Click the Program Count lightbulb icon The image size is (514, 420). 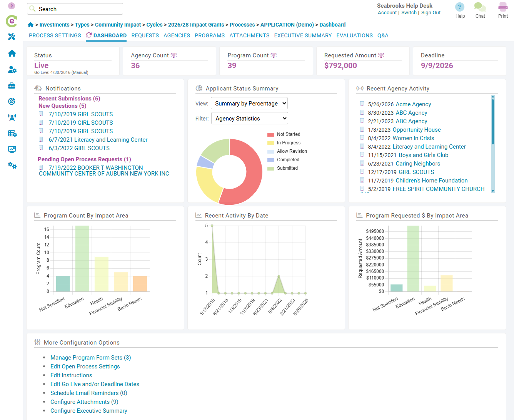274,55
